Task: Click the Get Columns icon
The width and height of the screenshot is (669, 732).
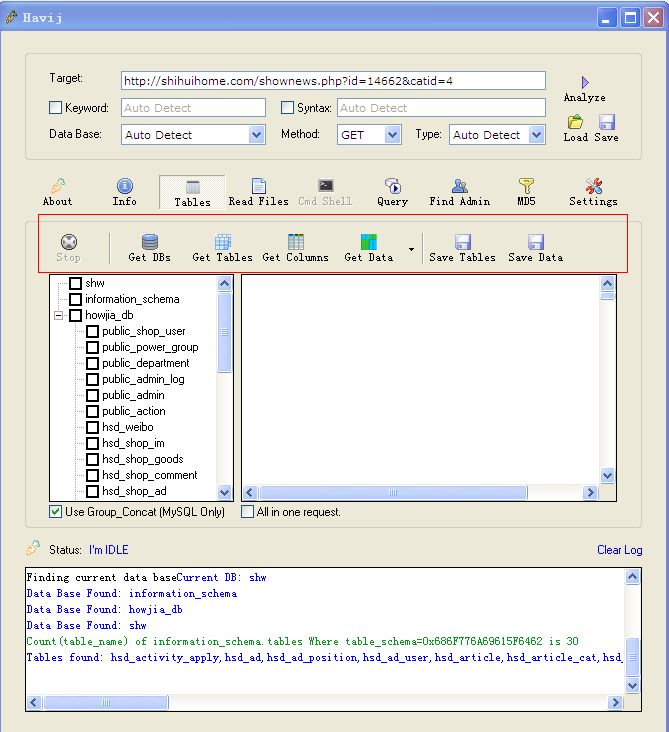Action: pyautogui.click(x=296, y=242)
